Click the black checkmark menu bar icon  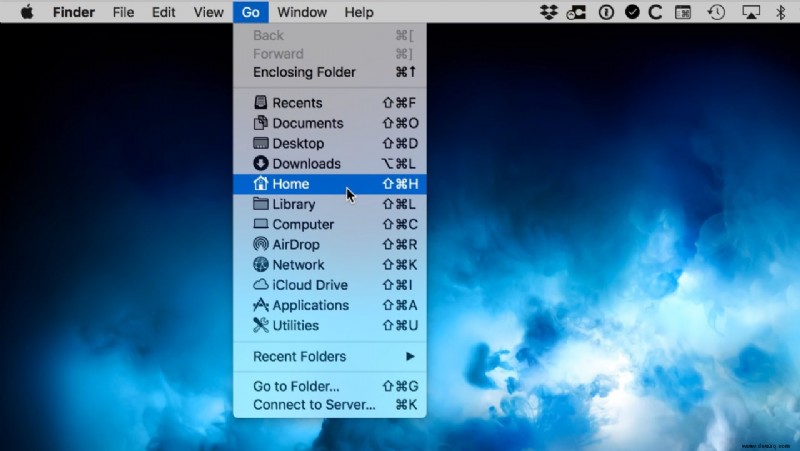632,12
